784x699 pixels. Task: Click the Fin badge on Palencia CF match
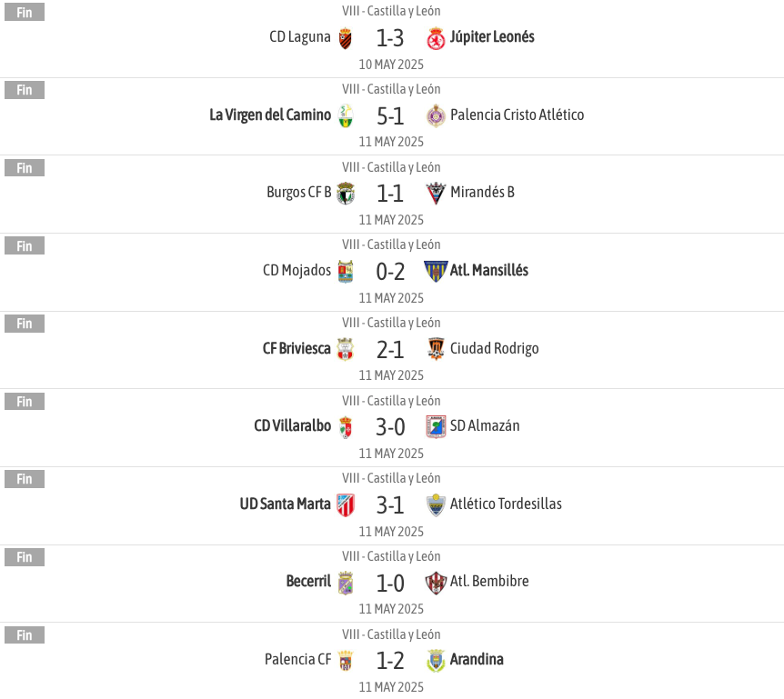(x=25, y=635)
